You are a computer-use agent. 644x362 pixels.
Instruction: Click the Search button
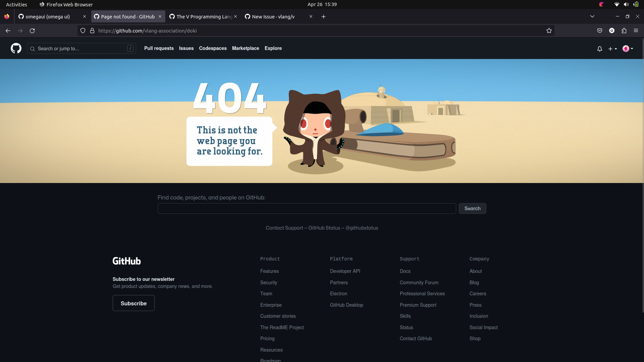(x=472, y=208)
